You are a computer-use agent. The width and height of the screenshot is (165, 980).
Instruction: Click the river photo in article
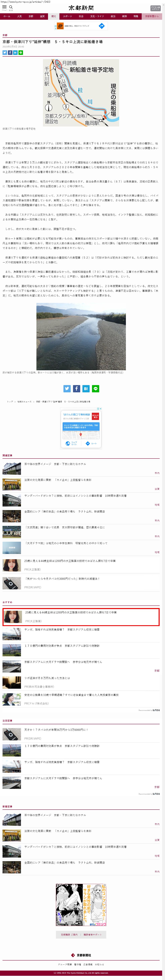(81, 336)
